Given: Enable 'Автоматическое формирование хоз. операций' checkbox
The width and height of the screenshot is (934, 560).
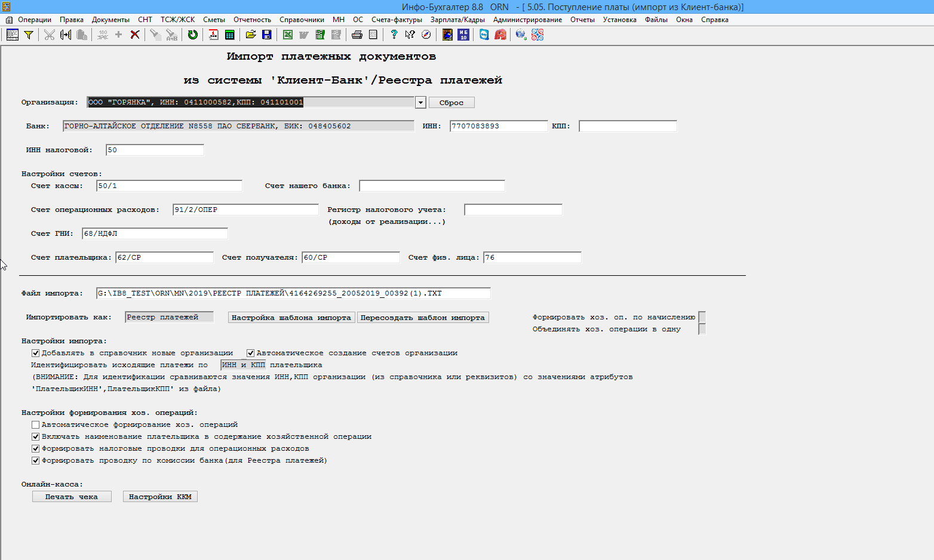Looking at the screenshot, I should (35, 424).
